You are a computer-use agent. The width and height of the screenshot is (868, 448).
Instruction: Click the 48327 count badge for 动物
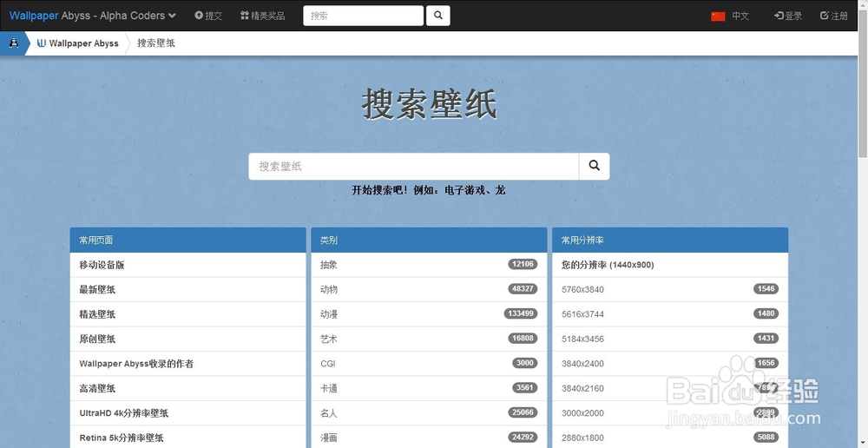(523, 288)
